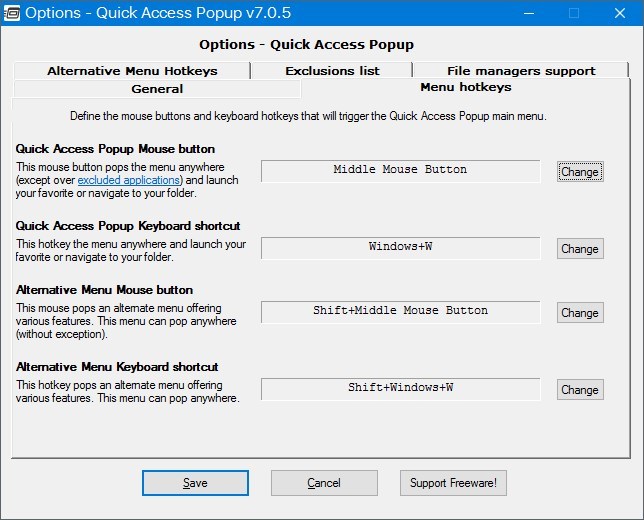This screenshot has height=520, width=644.
Task: Open the Alternative Menu Hotkeys tab
Action: 132,71
